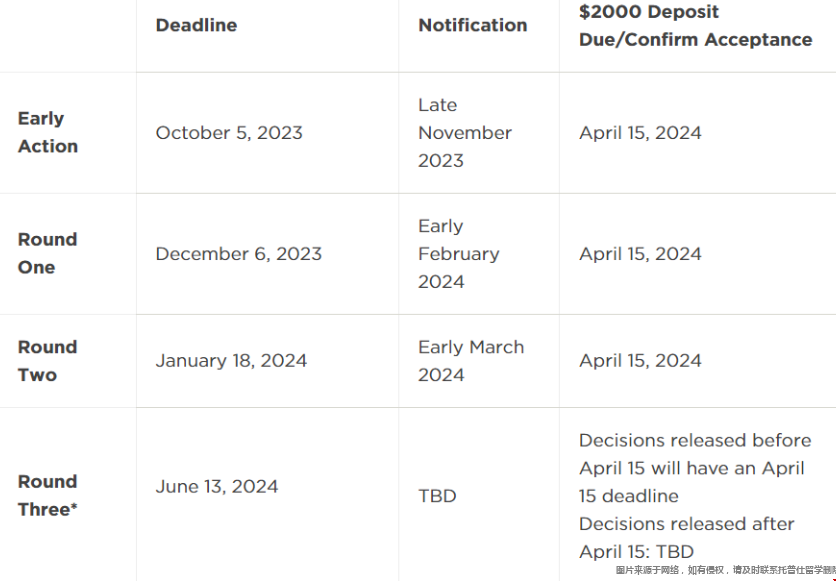This screenshot has height=581, width=836.
Task: Click the Deadline column header
Action: click(196, 25)
